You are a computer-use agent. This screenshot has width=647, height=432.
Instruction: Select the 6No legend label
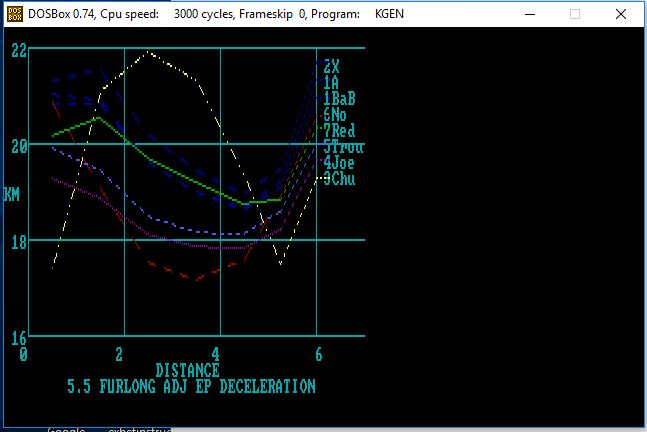point(335,114)
